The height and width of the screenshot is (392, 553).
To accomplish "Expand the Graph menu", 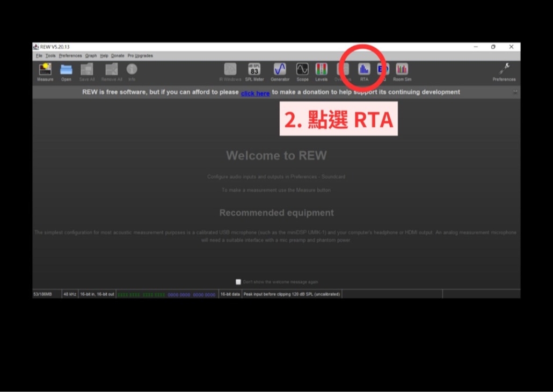I will coord(91,56).
